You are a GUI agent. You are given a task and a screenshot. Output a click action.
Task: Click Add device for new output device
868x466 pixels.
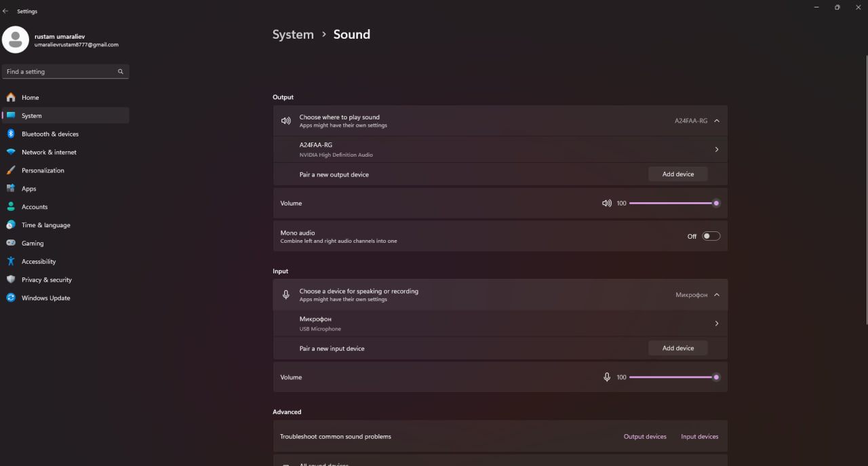(x=678, y=174)
